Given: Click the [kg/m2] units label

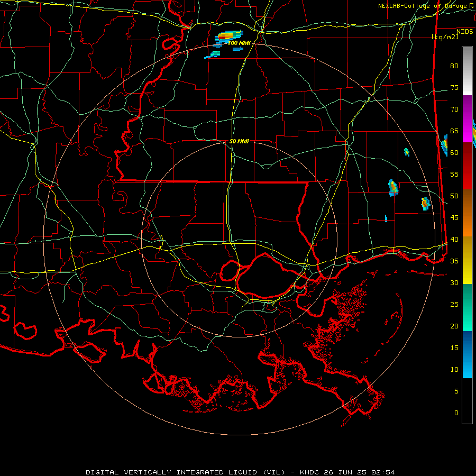Looking at the screenshot, I should point(445,37).
